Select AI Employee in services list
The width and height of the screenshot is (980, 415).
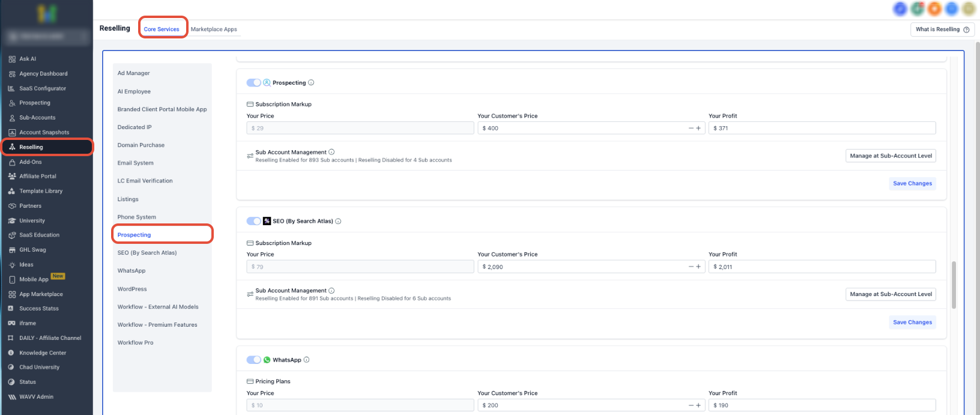tap(134, 91)
